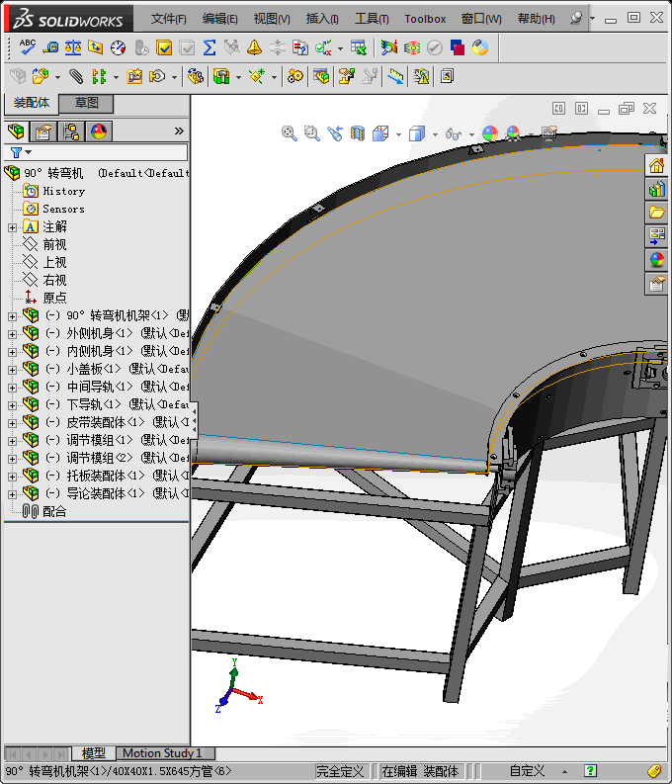Run the ABC spelling check tool
The width and height of the screenshot is (672, 784).
pos(27,47)
